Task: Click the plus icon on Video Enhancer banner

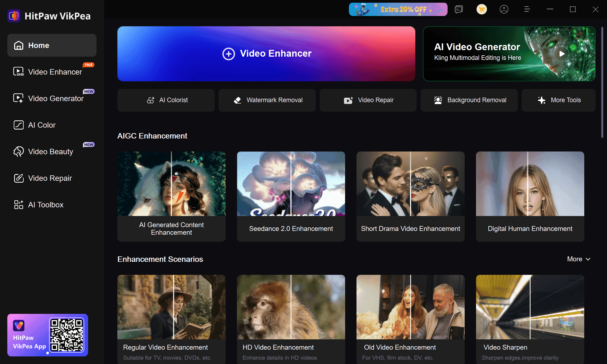Action: coord(229,54)
